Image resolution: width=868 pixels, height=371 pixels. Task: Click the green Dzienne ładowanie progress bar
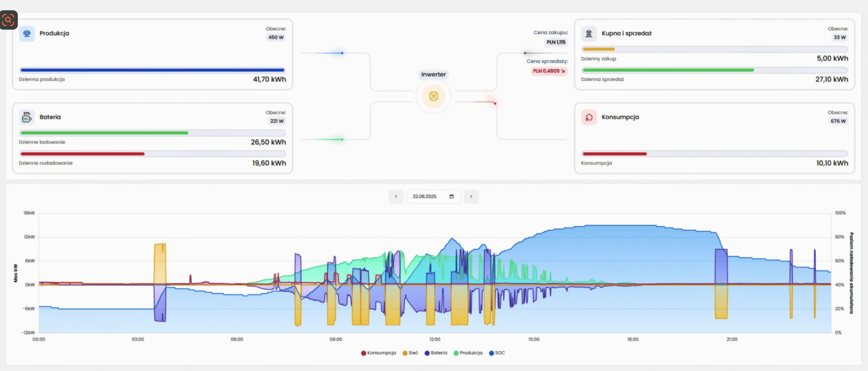point(152,133)
